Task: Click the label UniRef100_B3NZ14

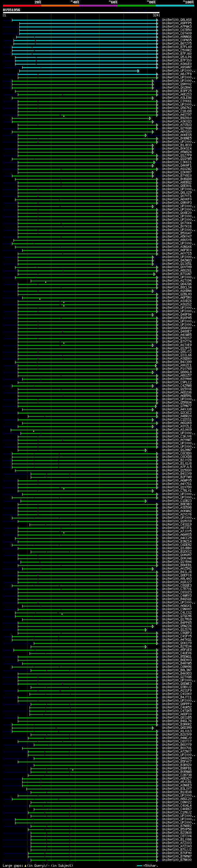Action: pos(177,541)
